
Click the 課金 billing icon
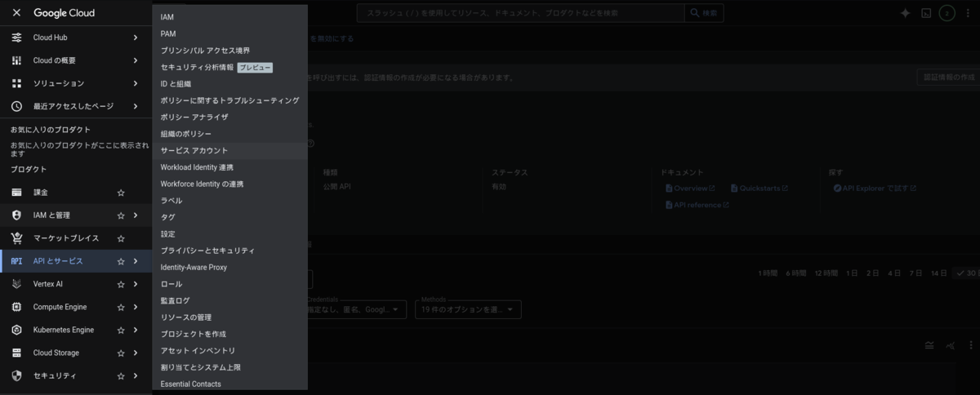(16, 193)
